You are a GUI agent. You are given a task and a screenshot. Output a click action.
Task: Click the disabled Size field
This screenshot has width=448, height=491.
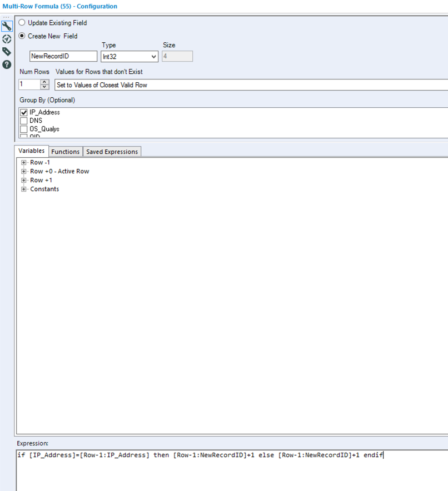click(x=177, y=56)
